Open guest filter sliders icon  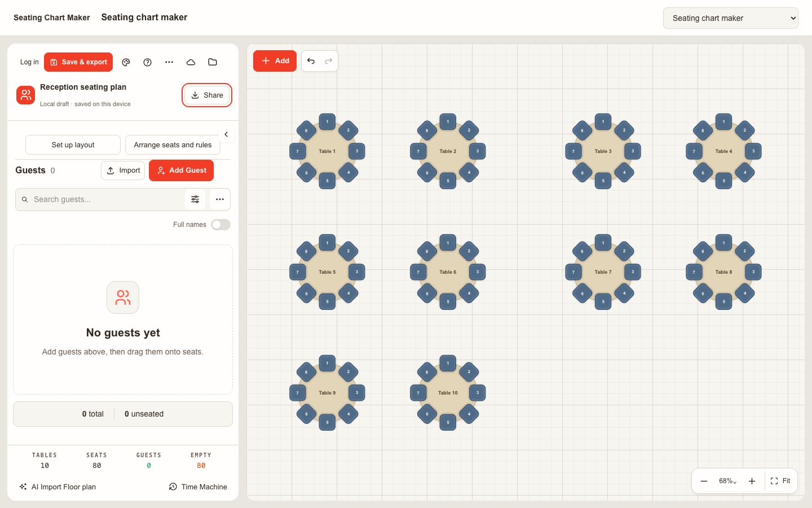coord(195,199)
